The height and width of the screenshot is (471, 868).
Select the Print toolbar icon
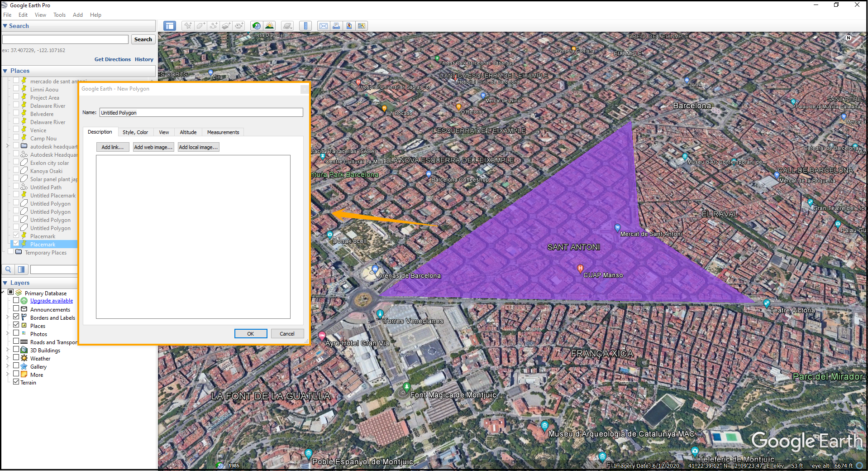(336, 26)
